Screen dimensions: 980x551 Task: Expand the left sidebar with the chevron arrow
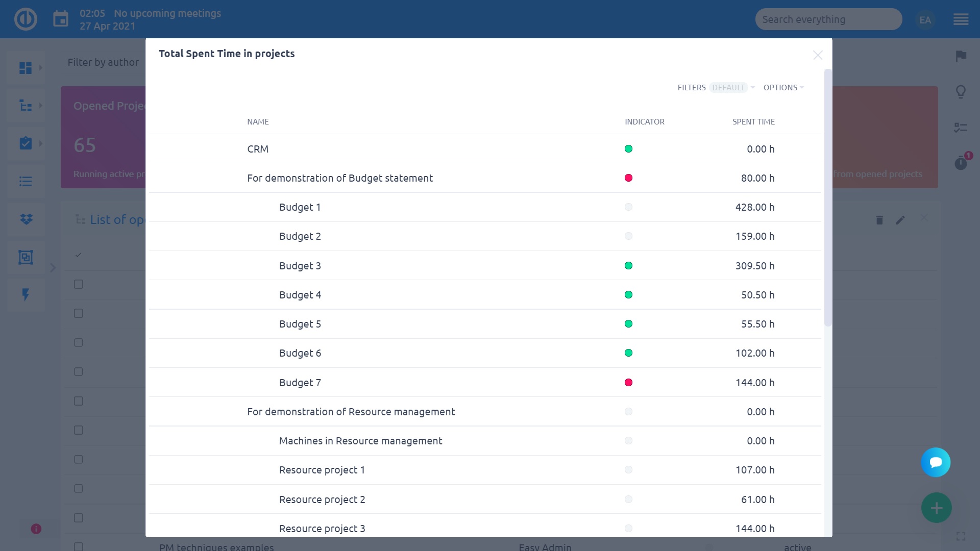[53, 268]
